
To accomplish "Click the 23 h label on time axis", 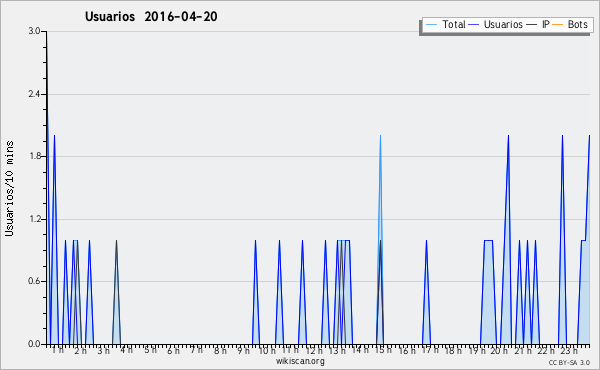I will pyautogui.click(x=569, y=350).
